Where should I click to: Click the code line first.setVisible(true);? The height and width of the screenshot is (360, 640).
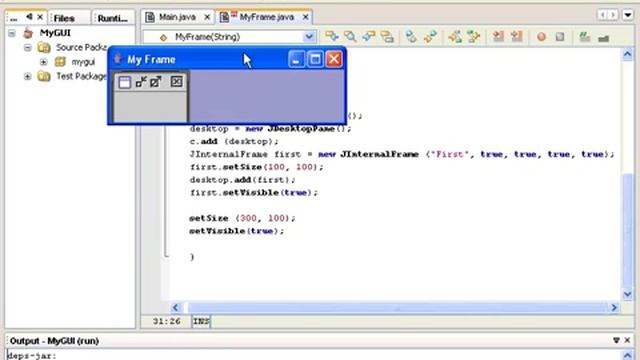pos(253,192)
